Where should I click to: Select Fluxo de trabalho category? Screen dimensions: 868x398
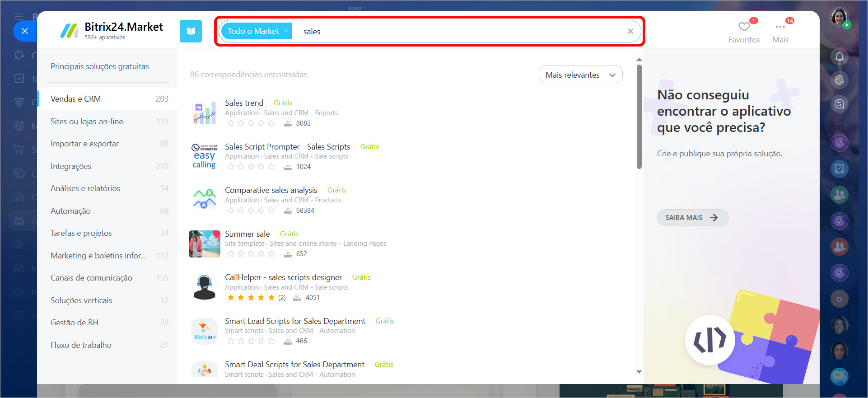point(107,345)
